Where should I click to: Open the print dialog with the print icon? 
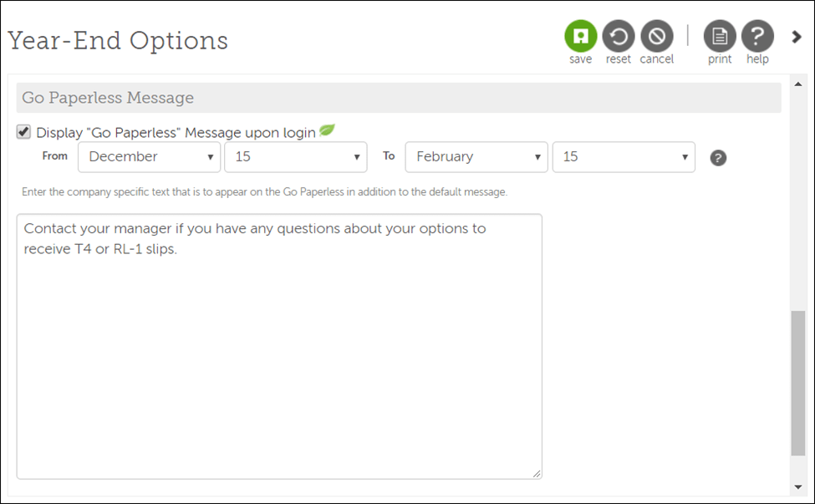coord(720,36)
